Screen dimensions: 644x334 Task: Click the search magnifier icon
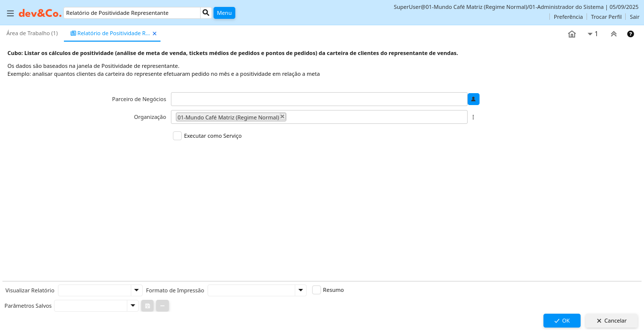(x=206, y=13)
